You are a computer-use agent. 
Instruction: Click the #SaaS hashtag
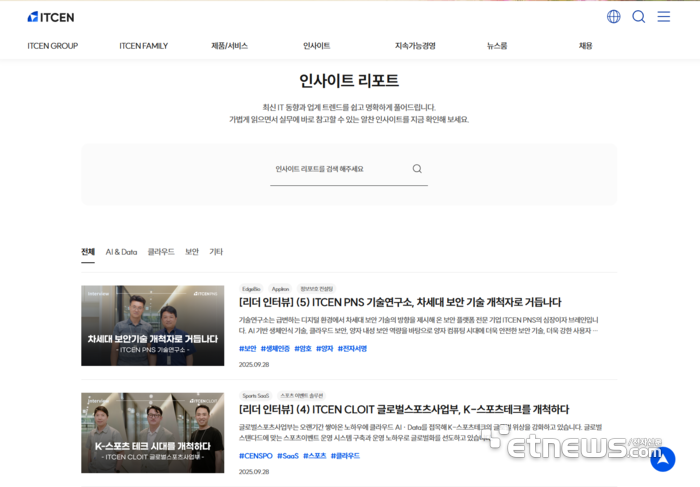(x=288, y=455)
